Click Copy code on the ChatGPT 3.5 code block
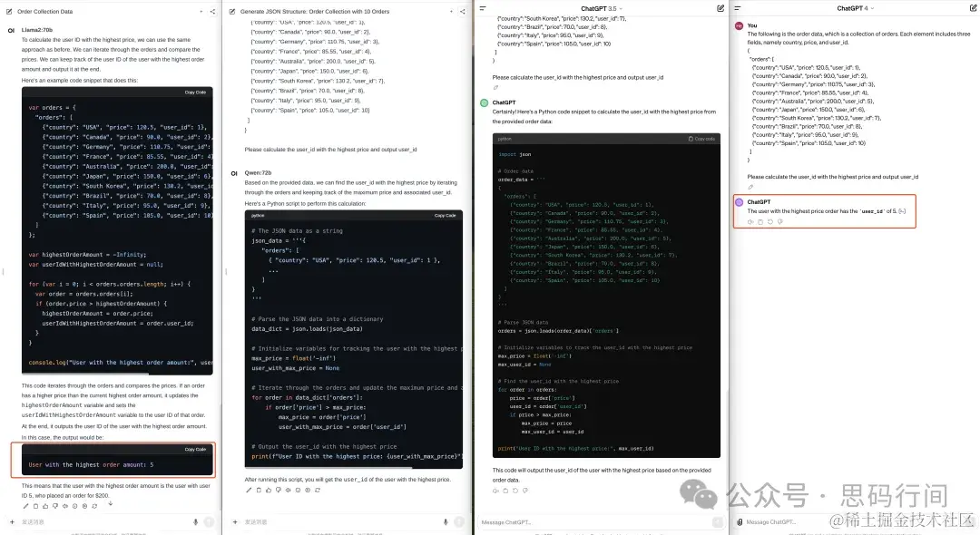 pyautogui.click(x=701, y=139)
